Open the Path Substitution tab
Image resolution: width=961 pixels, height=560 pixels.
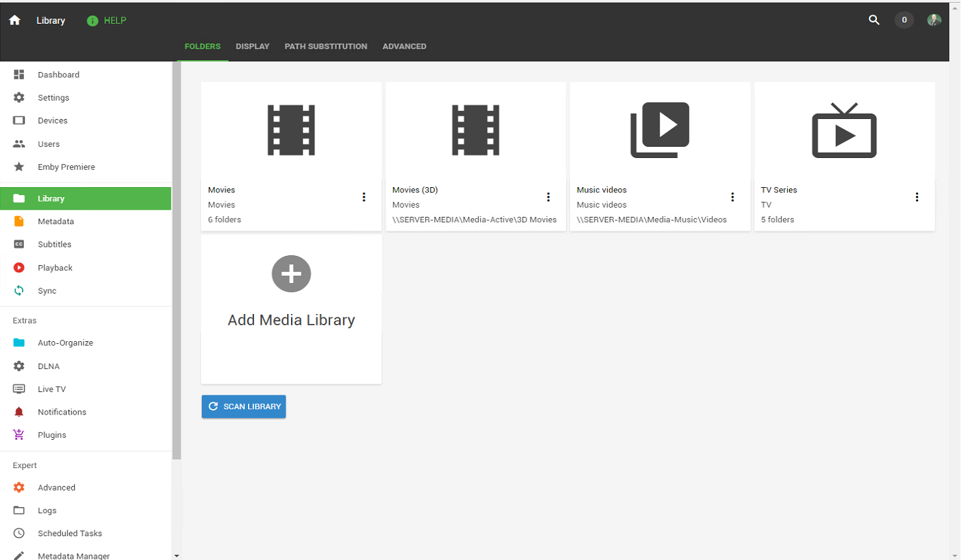point(326,46)
